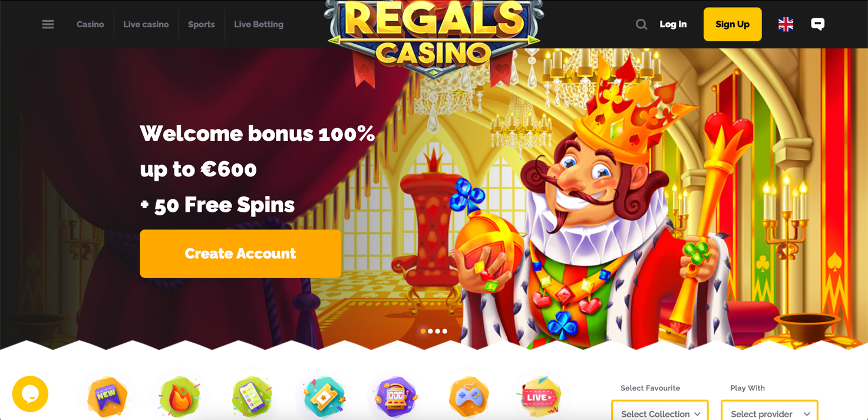Select the gamepad category icon
Viewport: 868px width, 420px height.
[469, 397]
